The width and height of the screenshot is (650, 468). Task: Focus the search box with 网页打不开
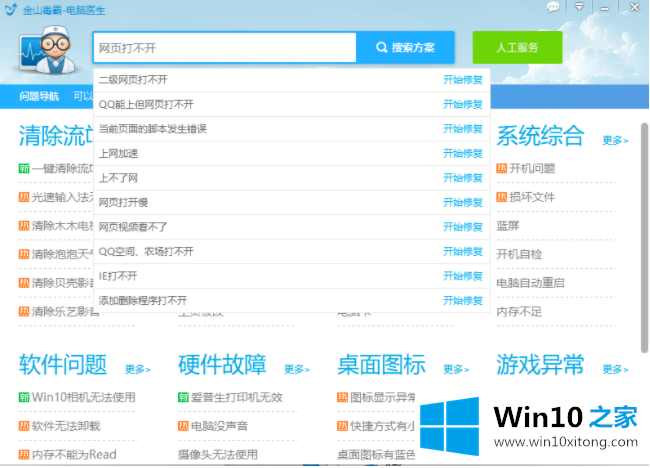225,48
